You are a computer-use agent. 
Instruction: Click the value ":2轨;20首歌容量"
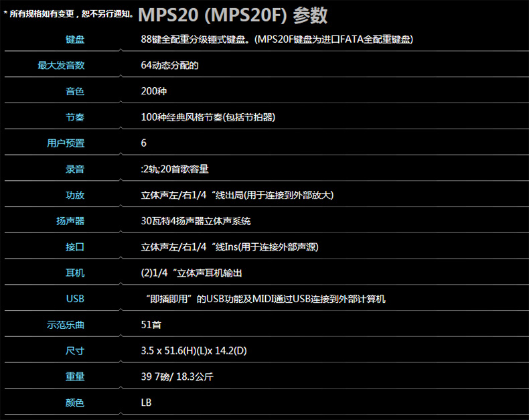click(x=175, y=169)
